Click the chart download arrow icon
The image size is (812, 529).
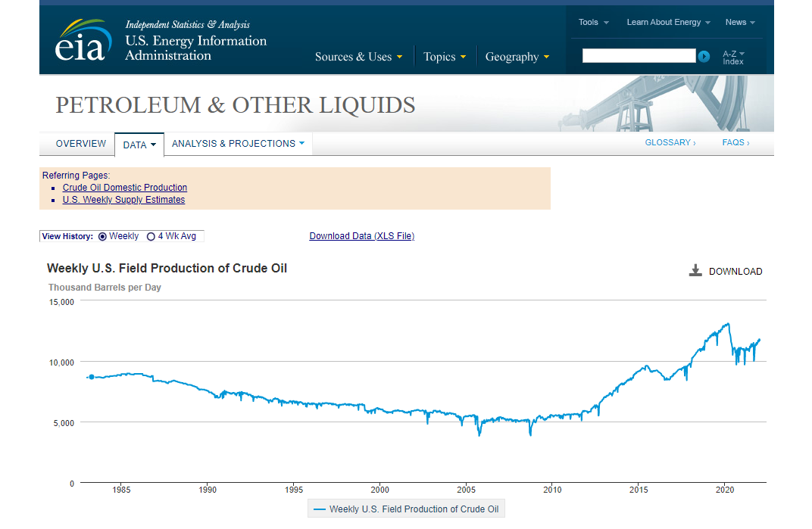coord(695,270)
